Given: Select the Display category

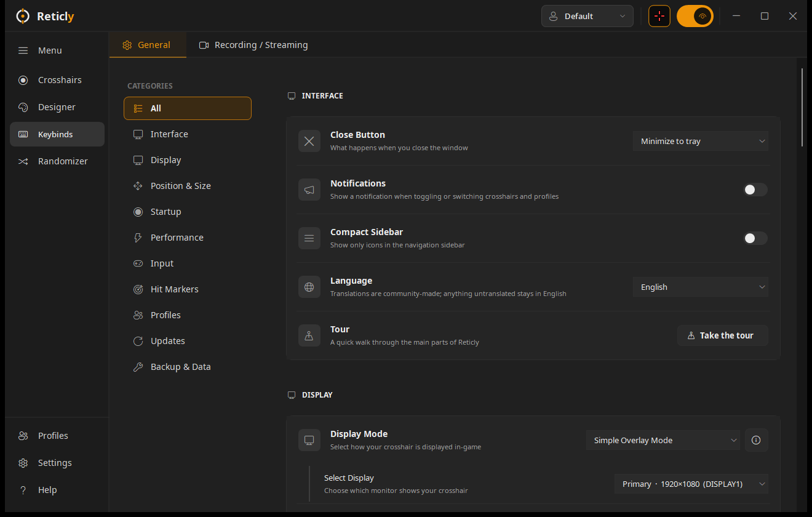Looking at the screenshot, I should [x=188, y=160].
